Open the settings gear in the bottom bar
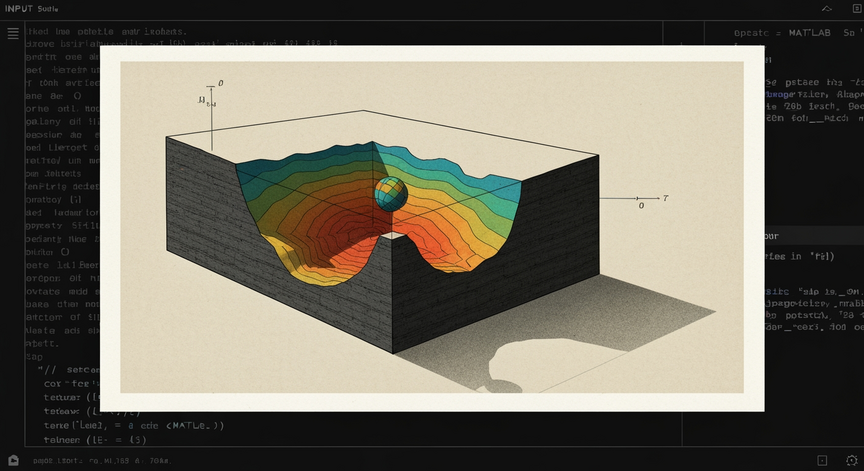The height and width of the screenshot is (471, 864). click(x=852, y=461)
